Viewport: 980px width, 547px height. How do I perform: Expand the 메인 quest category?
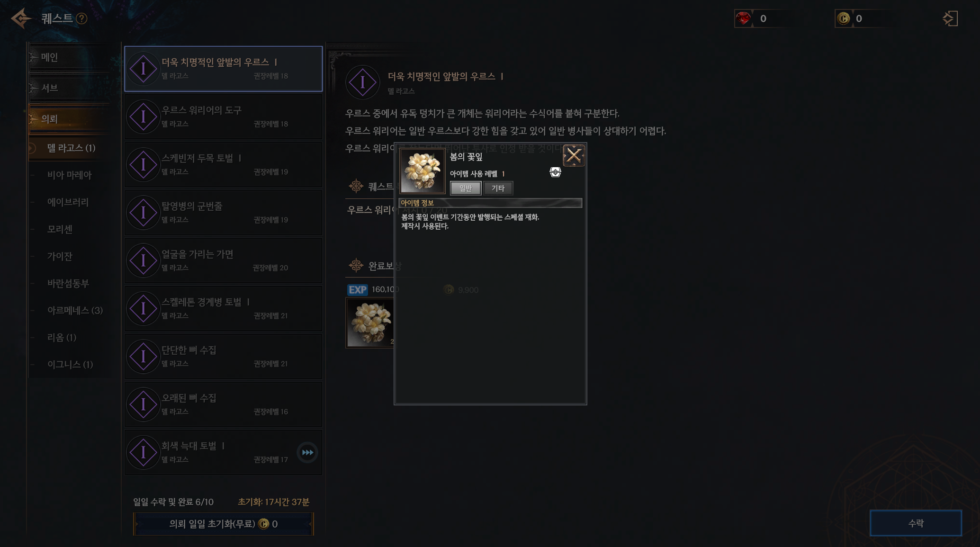point(69,57)
